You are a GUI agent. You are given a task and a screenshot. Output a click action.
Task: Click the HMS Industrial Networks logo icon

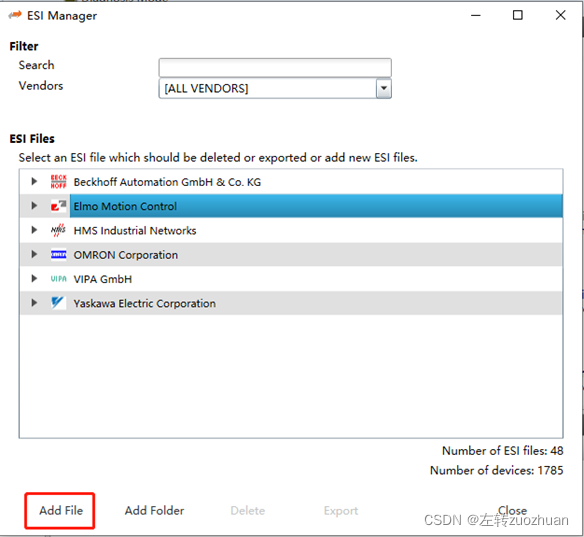[x=58, y=230]
